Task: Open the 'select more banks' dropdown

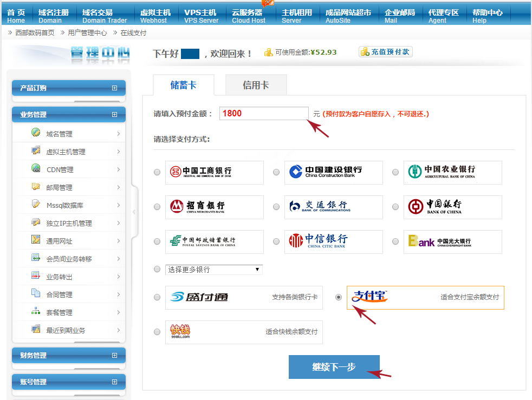Action: (214, 269)
